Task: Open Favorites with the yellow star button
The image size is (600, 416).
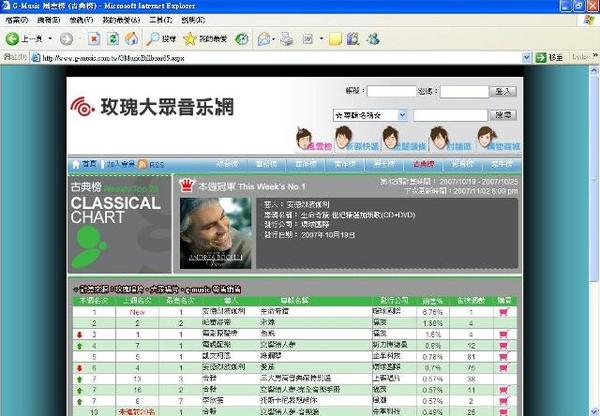Action: click(205, 39)
